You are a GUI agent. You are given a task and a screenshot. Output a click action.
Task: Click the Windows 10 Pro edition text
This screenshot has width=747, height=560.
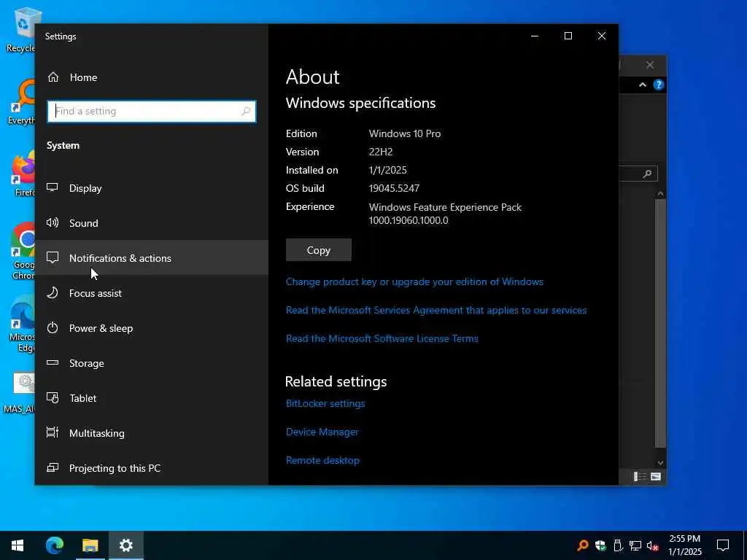click(404, 134)
